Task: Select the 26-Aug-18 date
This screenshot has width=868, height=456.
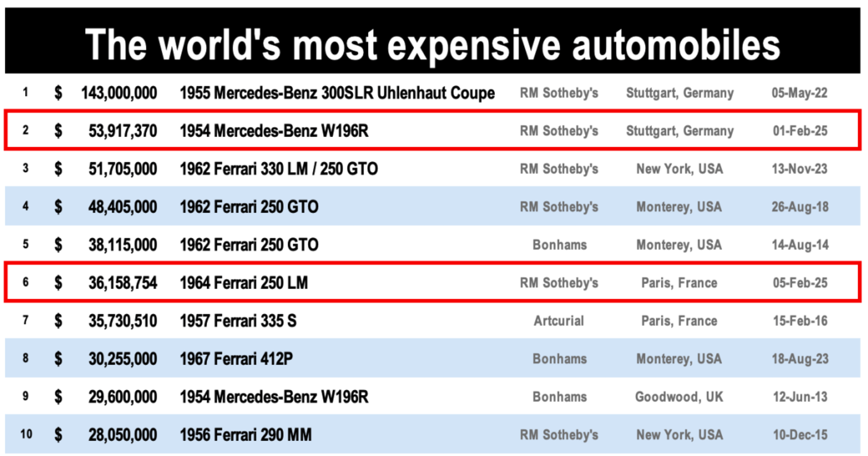Action: coord(800,207)
